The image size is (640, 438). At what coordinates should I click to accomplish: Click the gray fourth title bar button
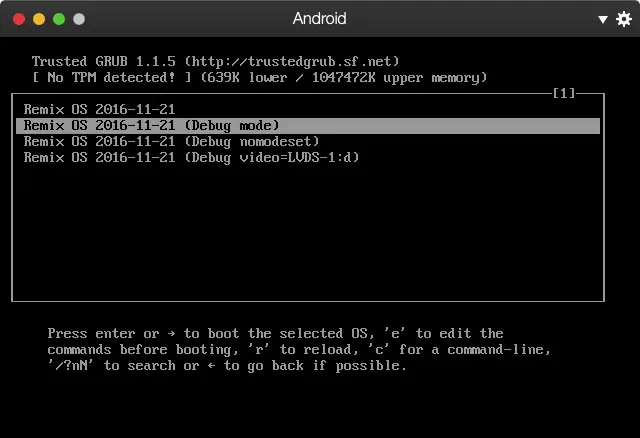[x=79, y=19]
